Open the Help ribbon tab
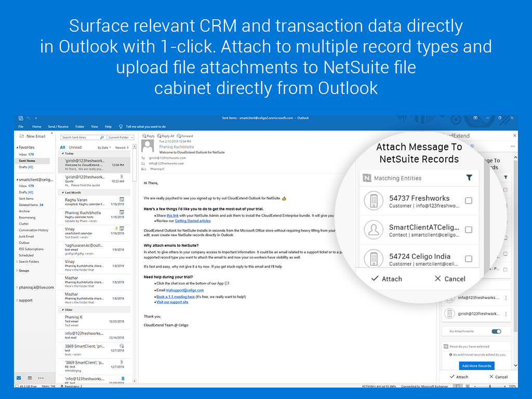This screenshot has width=532, height=399. (108, 127)
